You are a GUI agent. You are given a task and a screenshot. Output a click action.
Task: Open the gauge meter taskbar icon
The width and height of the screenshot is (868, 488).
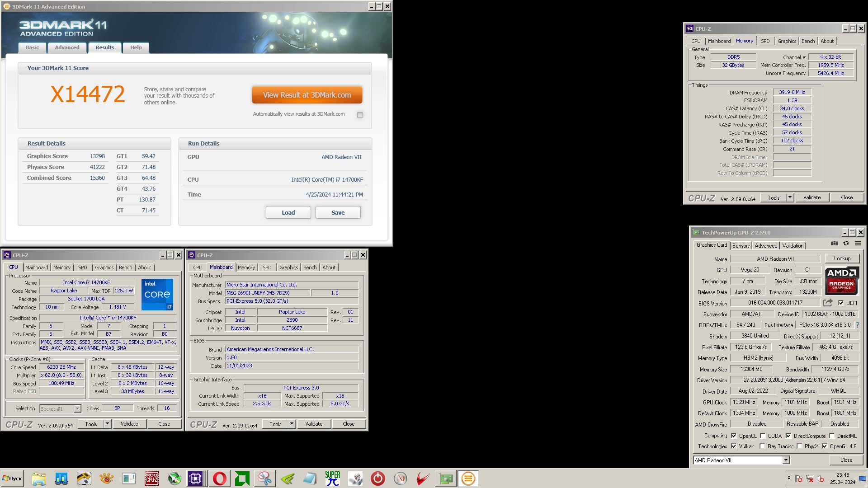pos(401,479)
